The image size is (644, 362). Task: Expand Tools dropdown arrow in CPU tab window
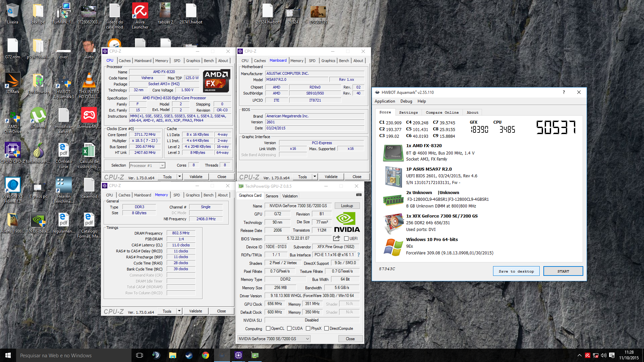179,177
